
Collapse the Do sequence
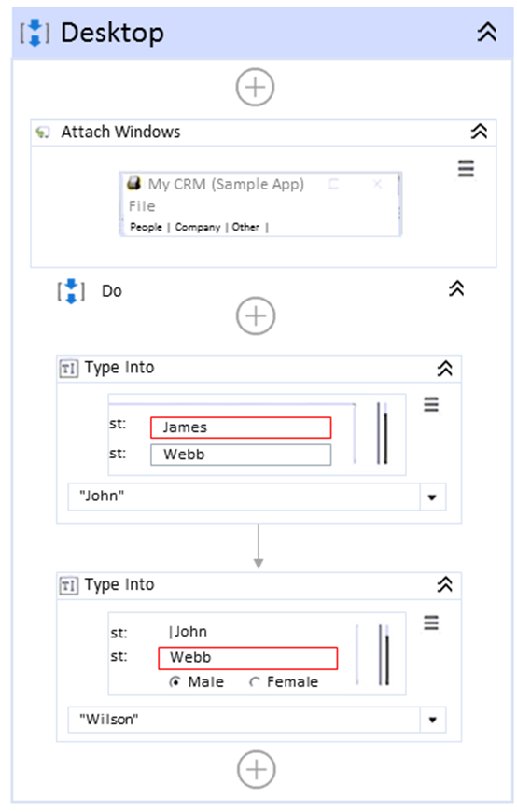(456, 288)
